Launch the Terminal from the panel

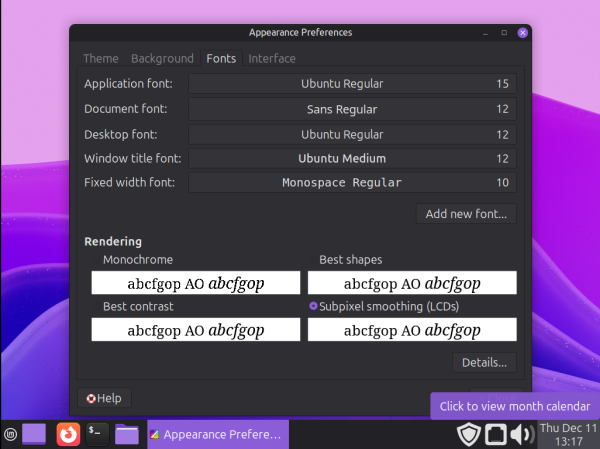pos(97,434)
